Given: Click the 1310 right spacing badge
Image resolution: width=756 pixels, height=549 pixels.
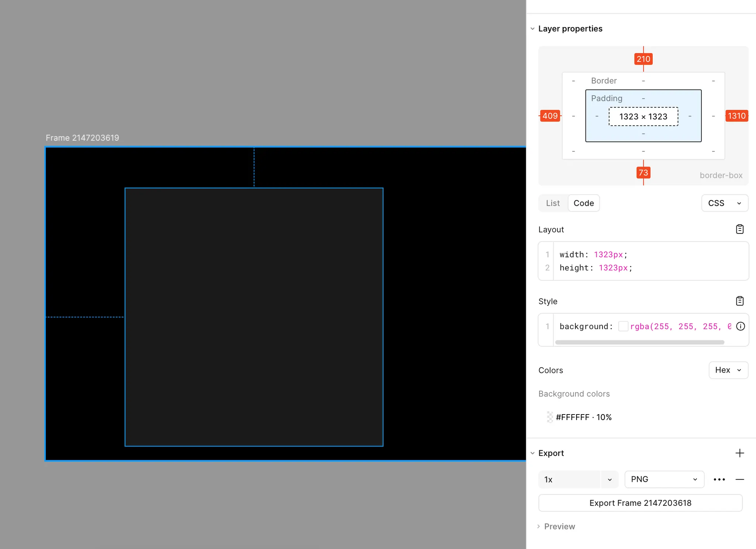Looking at the screenshot, I should pyautogui.click(x=736, y=116).
